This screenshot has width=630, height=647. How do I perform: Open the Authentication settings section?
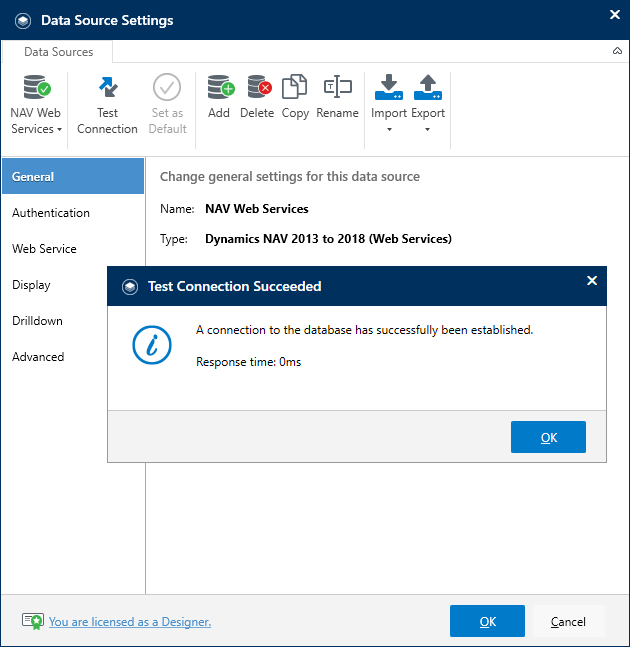point(73,213)
